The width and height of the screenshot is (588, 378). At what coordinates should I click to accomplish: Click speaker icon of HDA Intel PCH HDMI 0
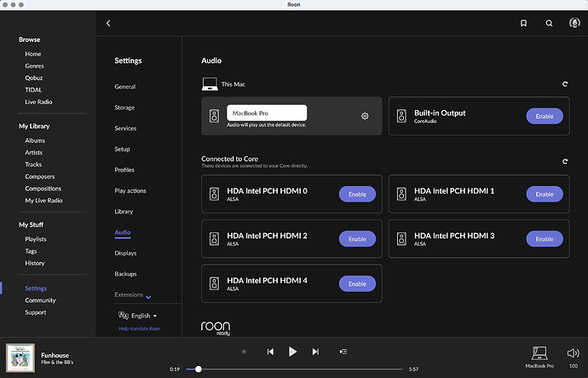click(214, 194)
